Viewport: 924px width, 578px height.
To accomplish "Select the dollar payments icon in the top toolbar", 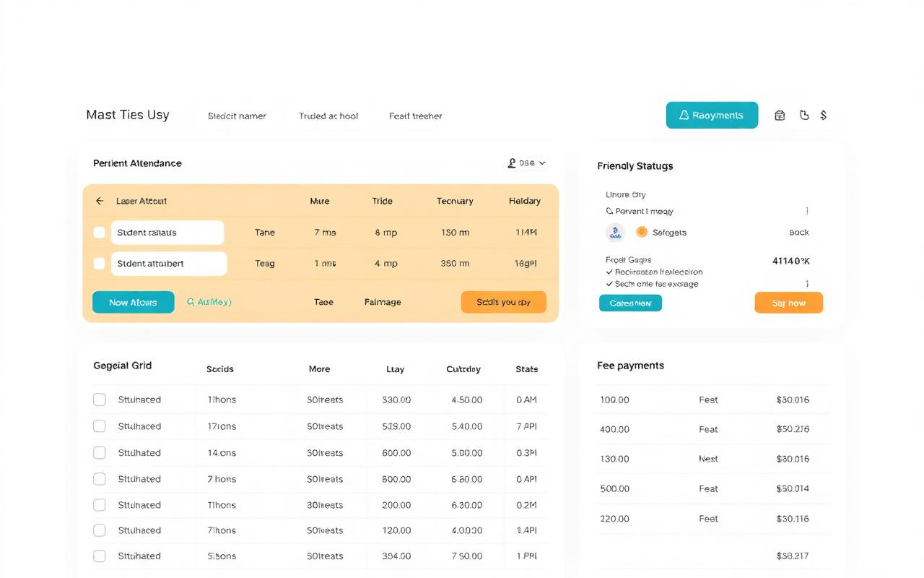I will click(824, 115).
